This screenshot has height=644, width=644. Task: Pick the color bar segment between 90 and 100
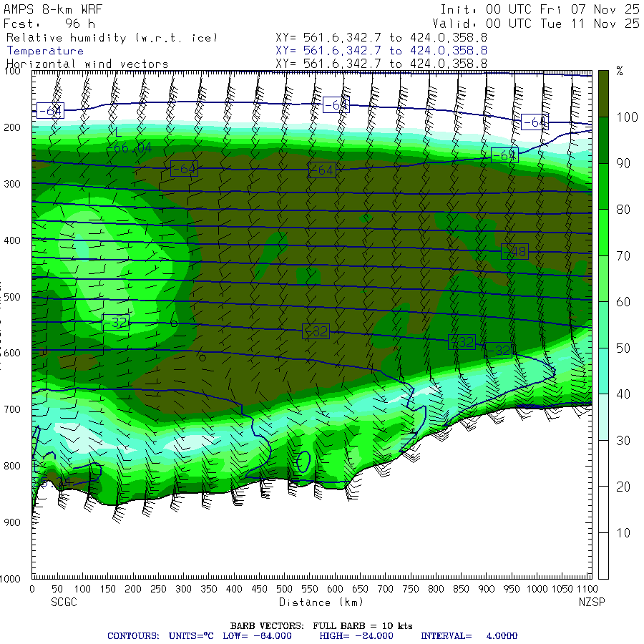(603, 140)
